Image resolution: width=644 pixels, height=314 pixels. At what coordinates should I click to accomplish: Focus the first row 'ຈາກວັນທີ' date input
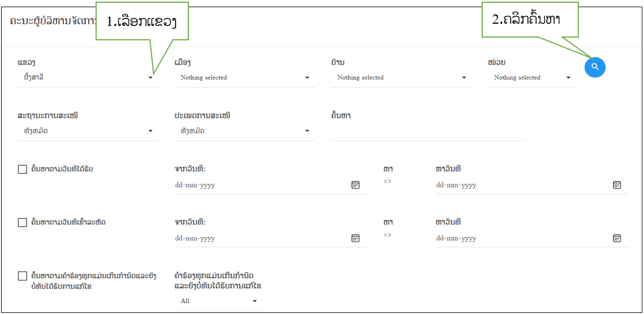tap(260, 185)
